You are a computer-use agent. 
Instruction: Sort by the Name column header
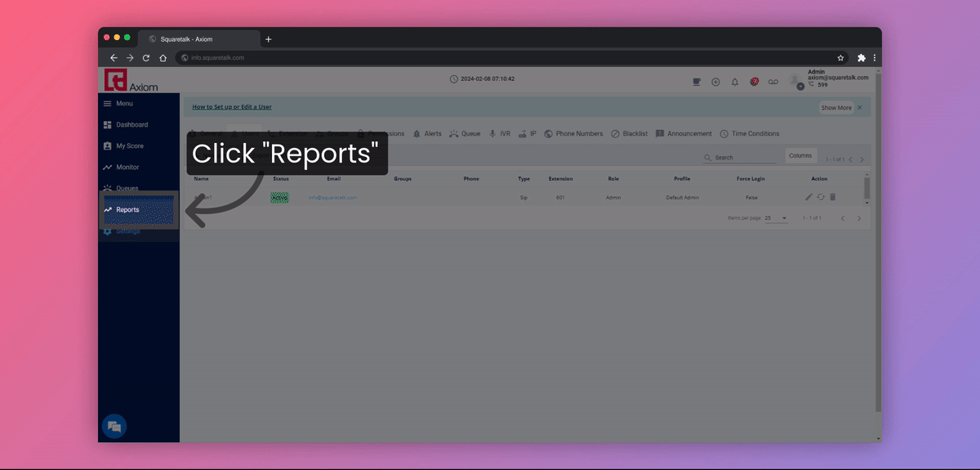(201, 178)
